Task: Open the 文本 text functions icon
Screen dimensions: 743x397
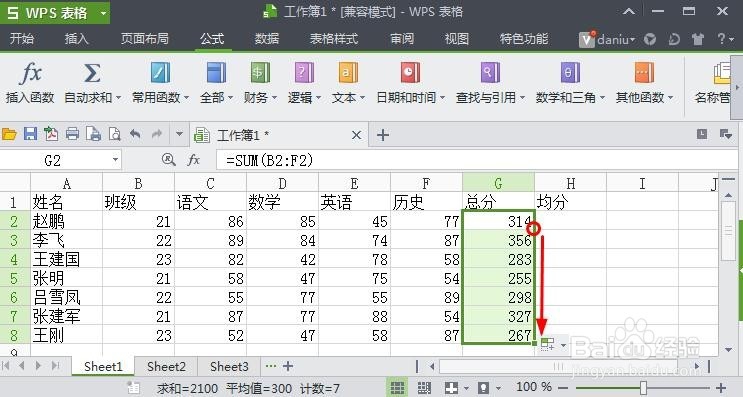Action: pyautogui.click(x=348, y=73)
